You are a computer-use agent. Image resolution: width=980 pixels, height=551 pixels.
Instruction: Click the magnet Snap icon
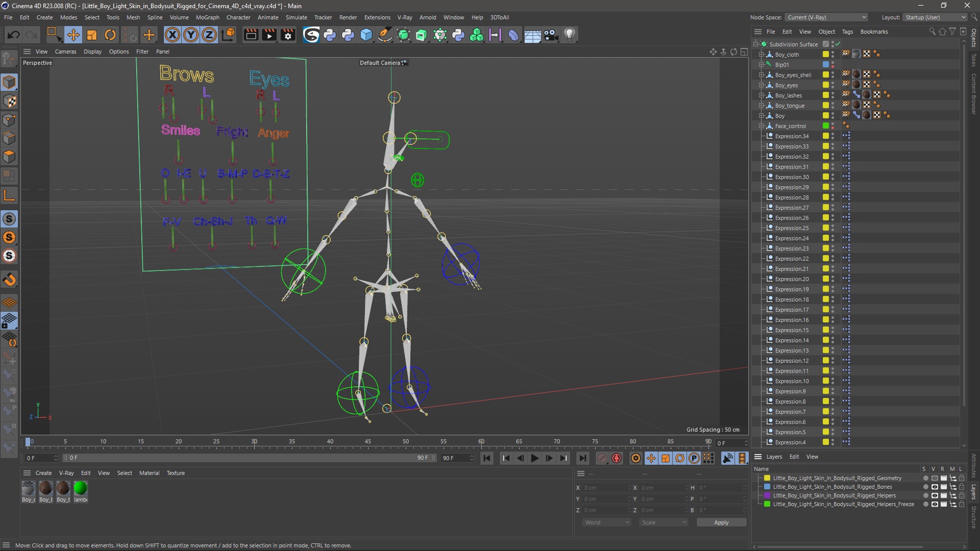(x=9, y=280)
